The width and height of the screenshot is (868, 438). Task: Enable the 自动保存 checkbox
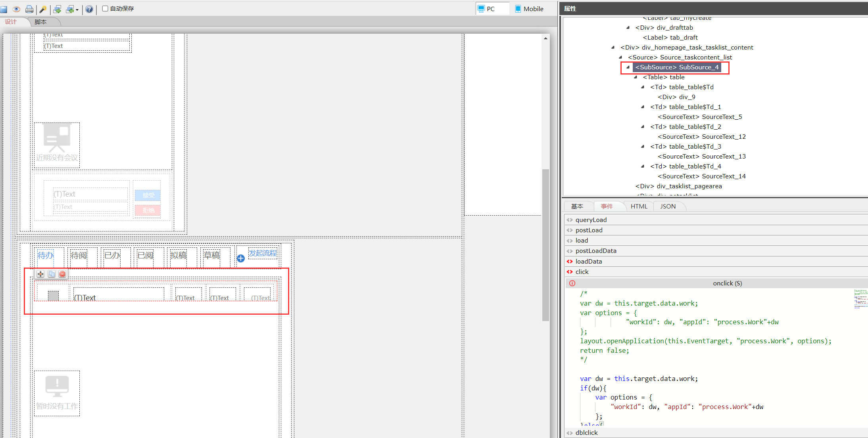click(x=105, y=8)
